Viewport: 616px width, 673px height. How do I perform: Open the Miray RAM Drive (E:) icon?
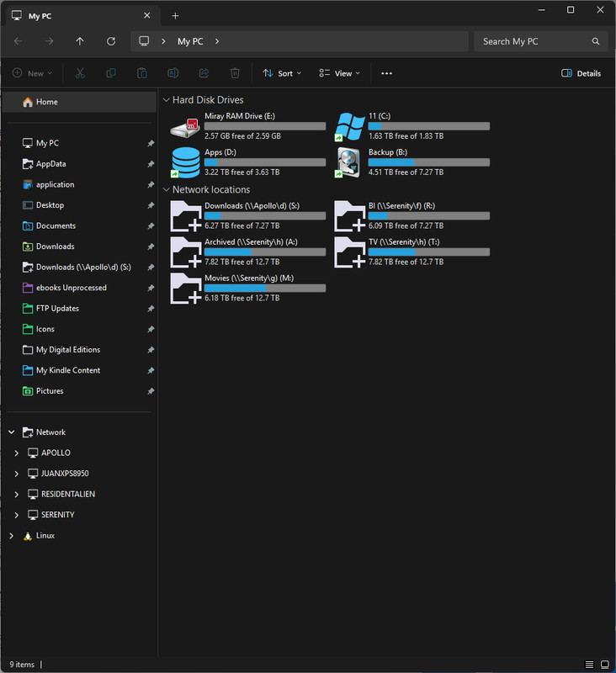pos(185,127)
